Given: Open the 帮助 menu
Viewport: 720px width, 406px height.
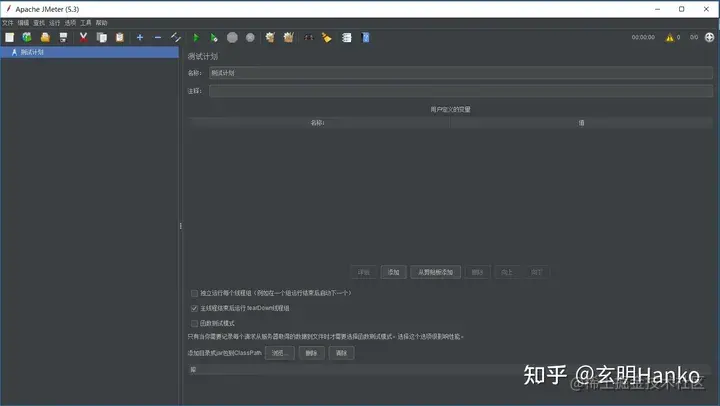Looking at the screenshot, I should tap(101, 23).
